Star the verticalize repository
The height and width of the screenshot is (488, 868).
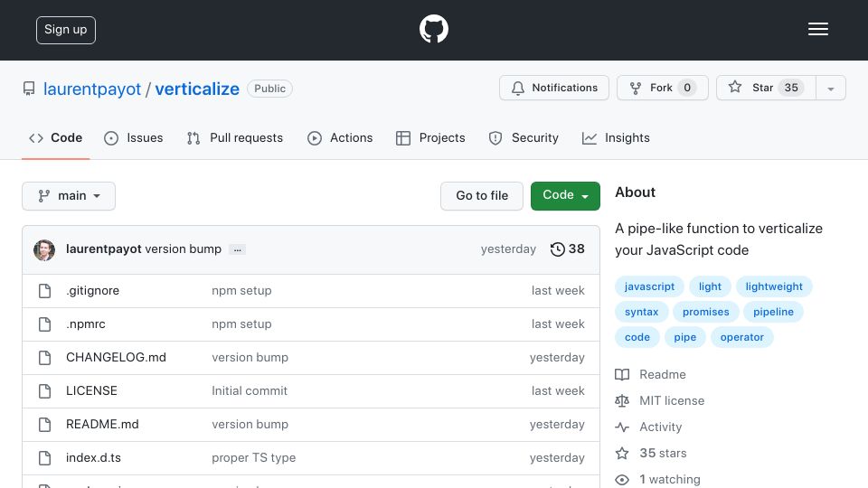(x=766, y=88)
